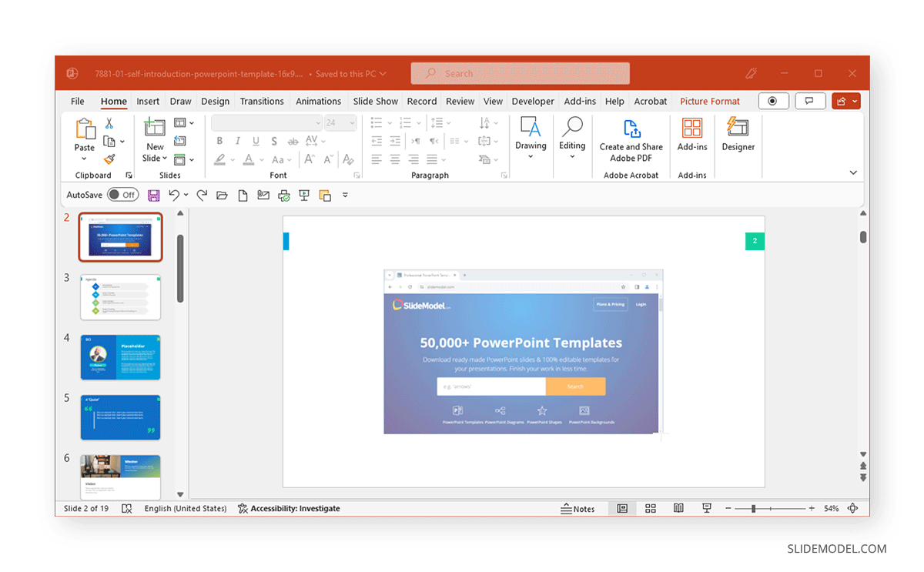Go to the Slide Show tab
The width and height of the screenshot is (924, 572).
(376, 101)
